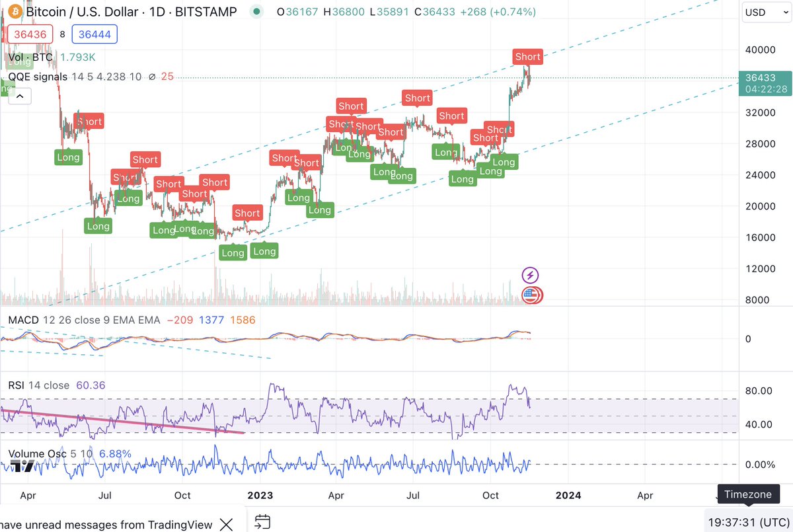793x532 pixels.
Task: Click the 40.00 RSI axis label
Action: [x=759, y=424]
